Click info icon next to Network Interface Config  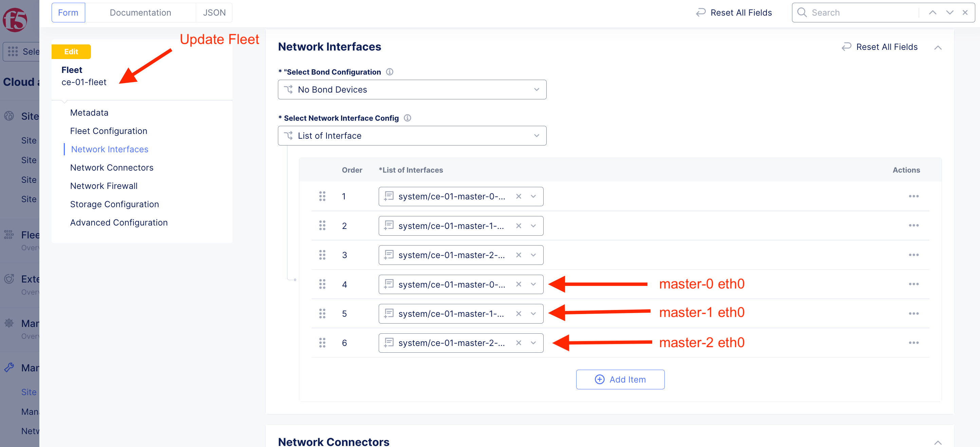pyautogui.click(x=408, y=118)
